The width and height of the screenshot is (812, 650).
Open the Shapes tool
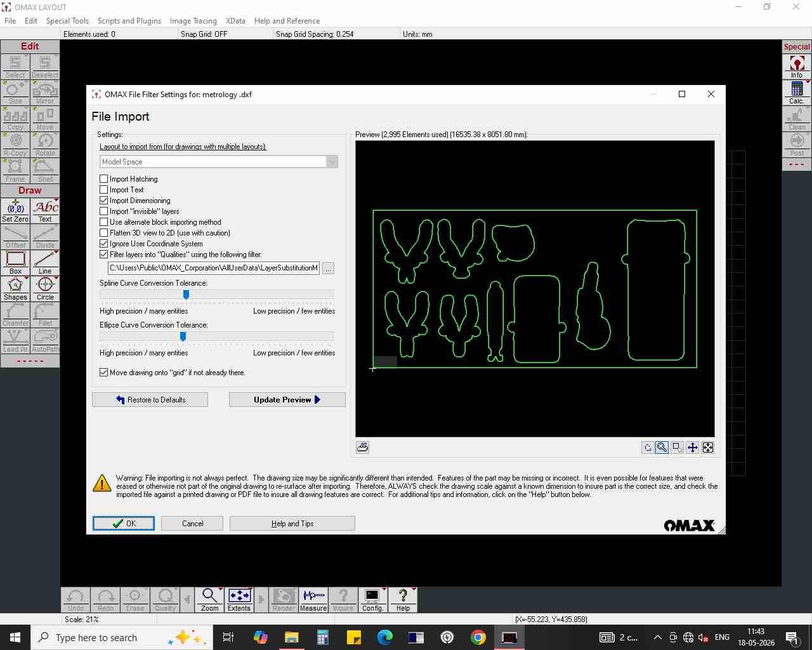coord(15,289)
